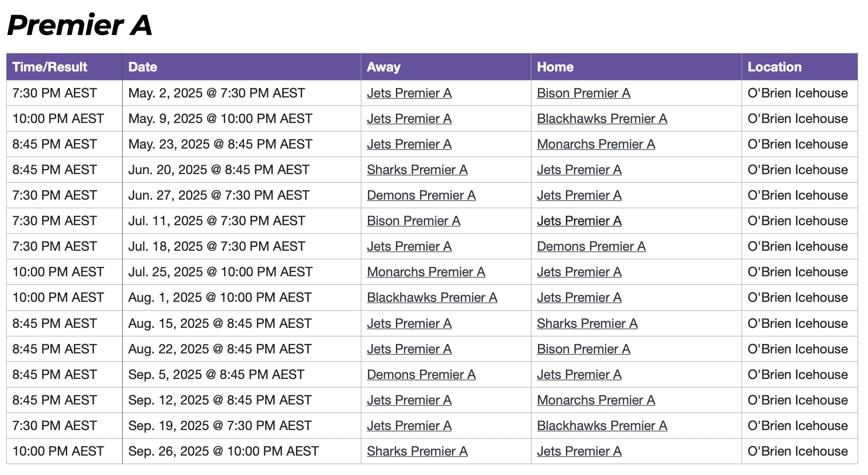Click Blackhawks Premier A home link for May 9
The image size is (868, 475).
[602, 119]
